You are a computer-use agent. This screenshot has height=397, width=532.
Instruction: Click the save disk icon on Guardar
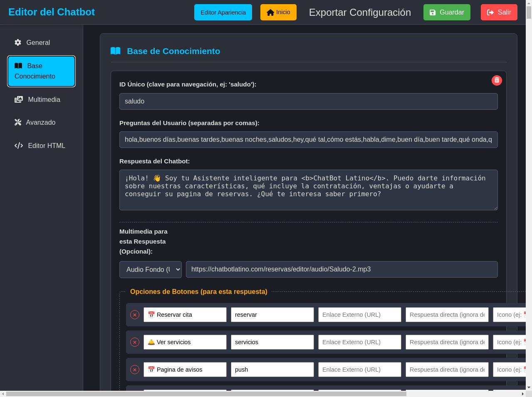tap(433, 12)
